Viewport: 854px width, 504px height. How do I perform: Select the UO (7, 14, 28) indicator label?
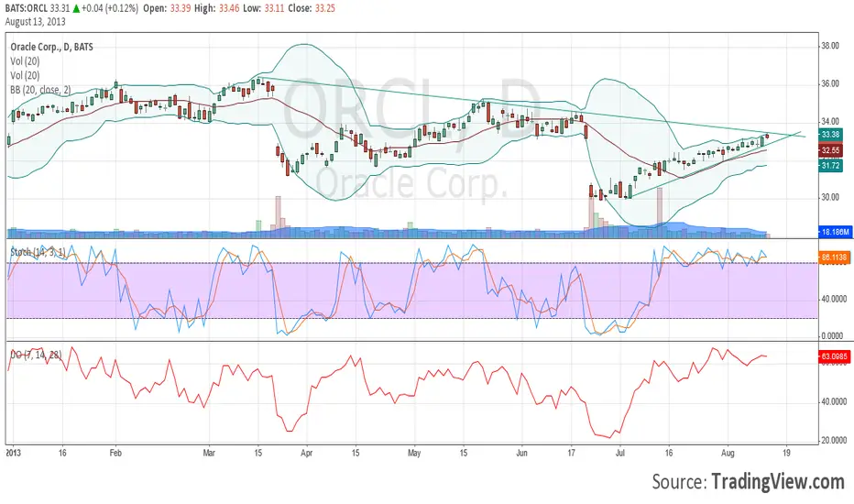pos(36,355)
